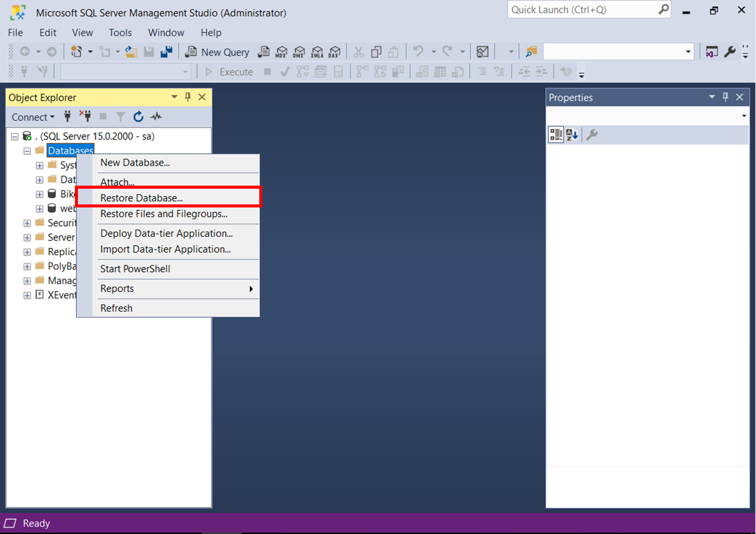Open the Properties object selector dropdown
Screen dimensions: 756x534
[743, 116]
